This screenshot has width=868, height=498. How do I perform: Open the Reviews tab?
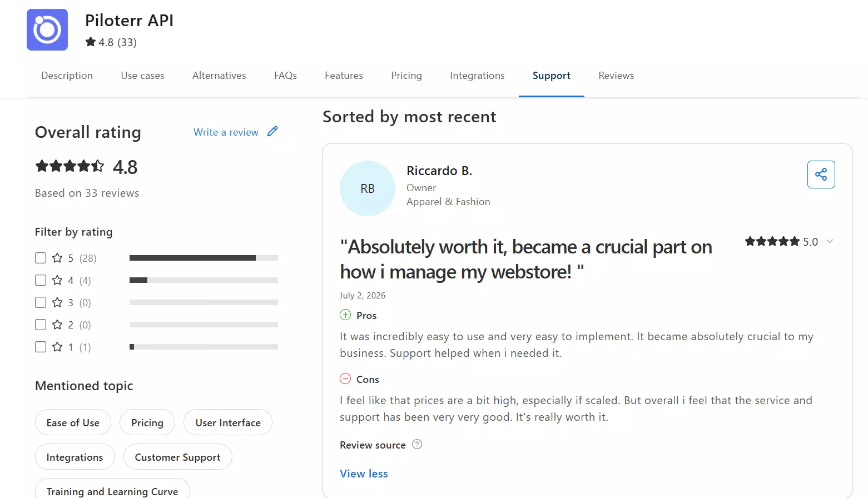coord(616,76)
